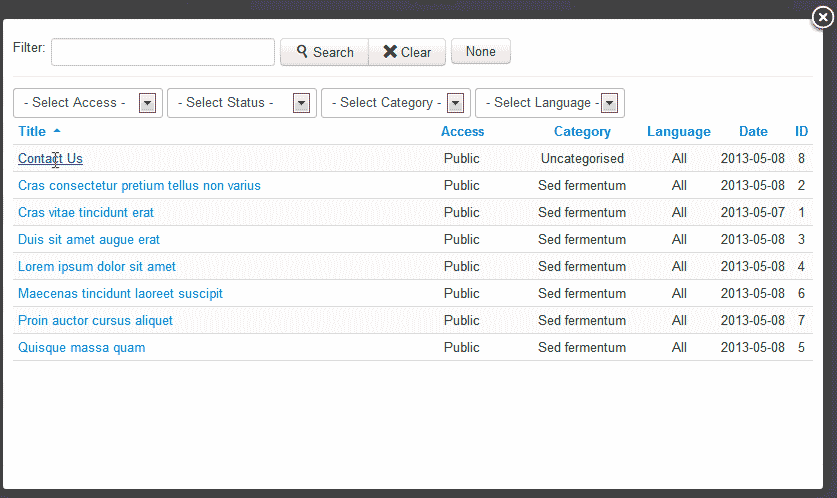Click inside the Filter text field
The width and height of the screenshot is (837, 498).
coord(163,52)
